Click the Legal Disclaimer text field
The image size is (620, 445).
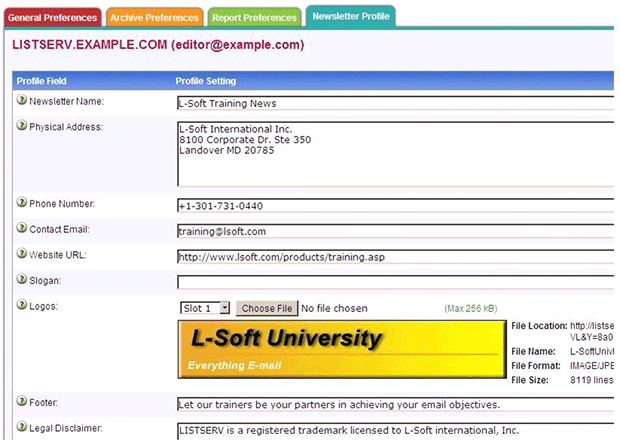point(395,431)
